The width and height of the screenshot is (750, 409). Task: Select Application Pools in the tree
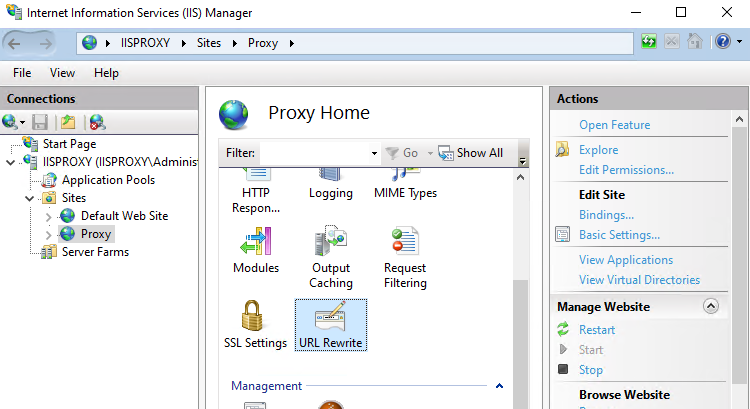tap(109, 180)
